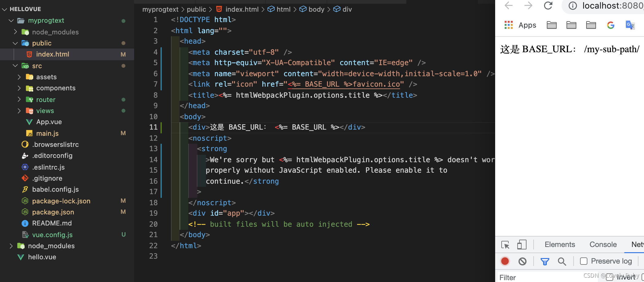Collapse the src folder
The image size is (644, 282).
tap(15, 66)
